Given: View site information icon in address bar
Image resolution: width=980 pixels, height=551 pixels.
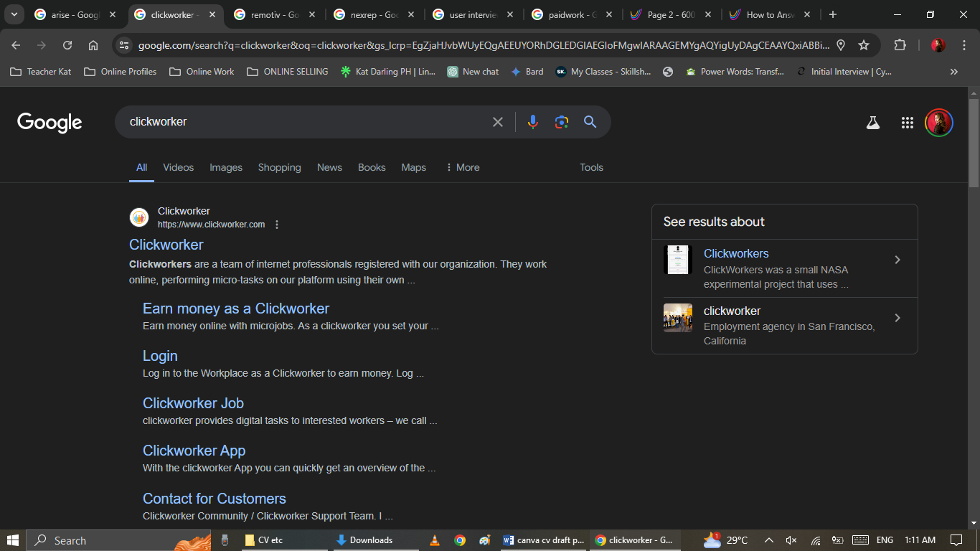Looking at the screenshot, I should point(124,45).
